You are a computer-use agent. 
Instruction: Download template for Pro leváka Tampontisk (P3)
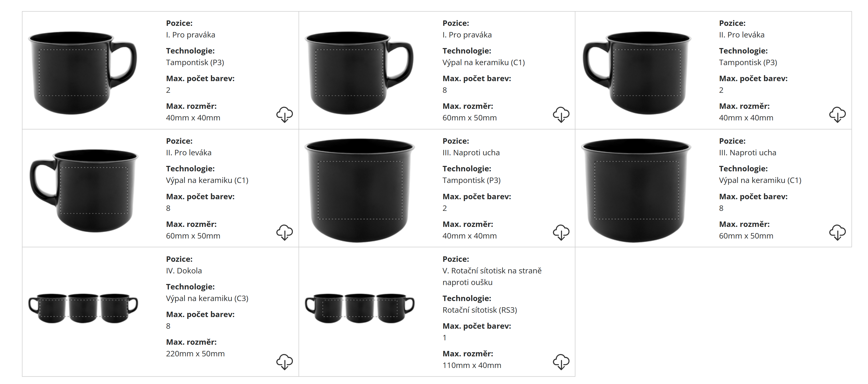pyautogui.click(x=837, y=115)
